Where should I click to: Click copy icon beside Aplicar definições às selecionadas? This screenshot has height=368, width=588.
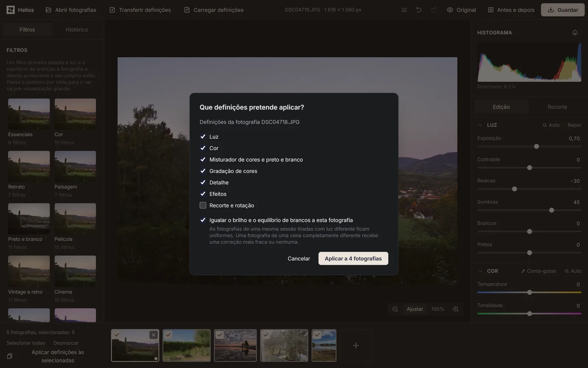(x=10, y=356)
